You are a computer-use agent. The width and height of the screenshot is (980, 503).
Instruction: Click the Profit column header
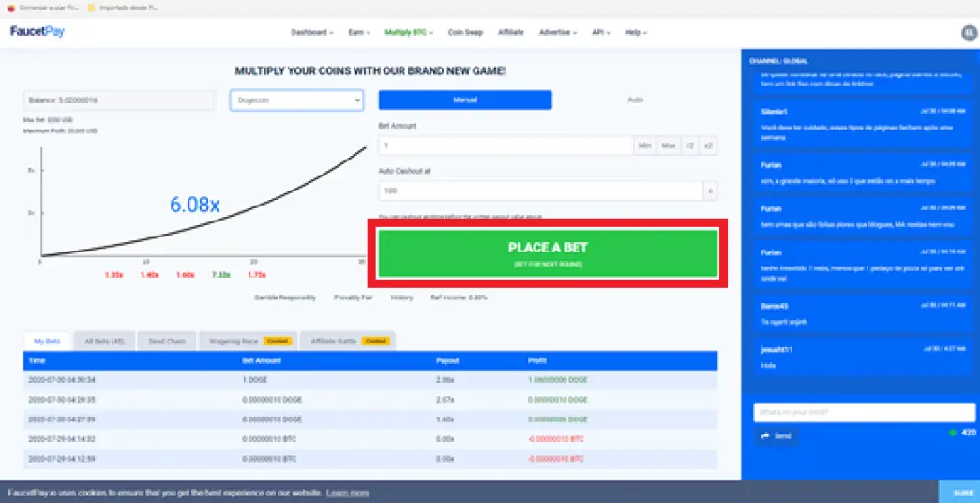point(536,361)
